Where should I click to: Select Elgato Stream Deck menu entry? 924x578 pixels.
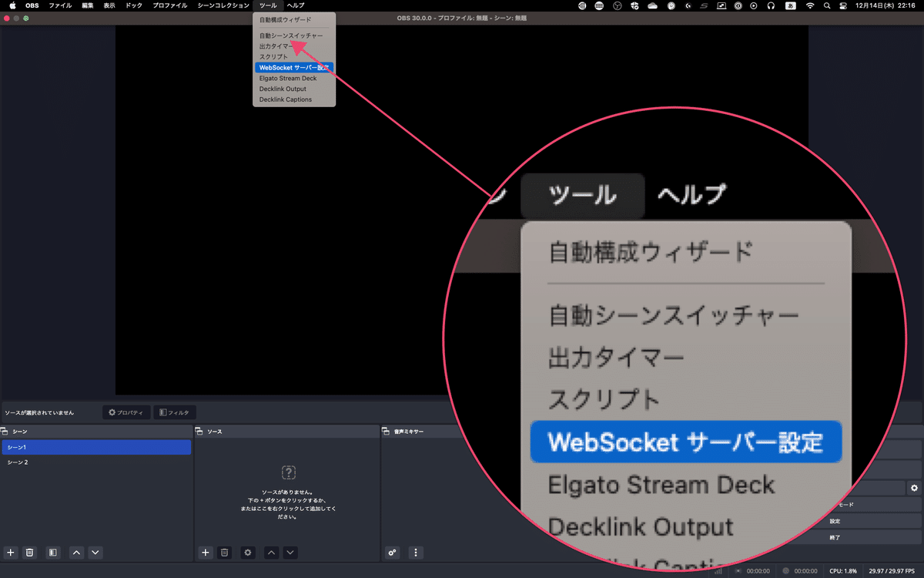tap(289, 78)
